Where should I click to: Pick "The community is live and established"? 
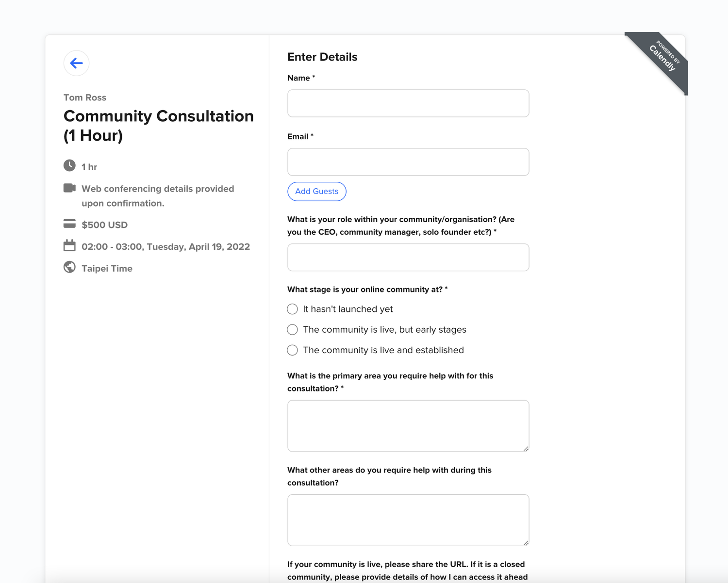292,350
